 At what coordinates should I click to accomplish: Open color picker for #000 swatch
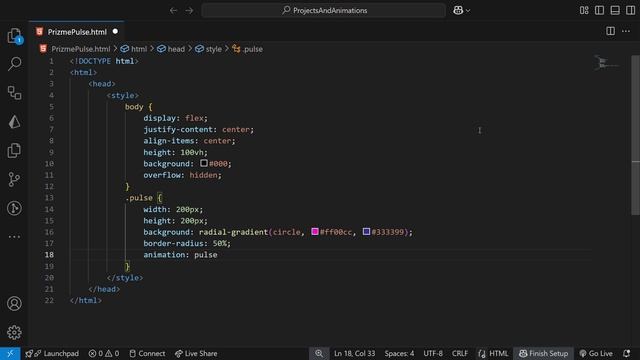pos(204,163)
